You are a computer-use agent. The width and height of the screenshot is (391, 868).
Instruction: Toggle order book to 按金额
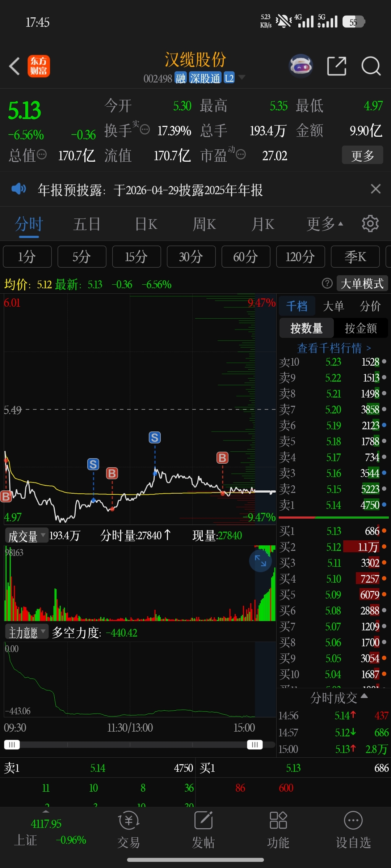pos(361,328)
